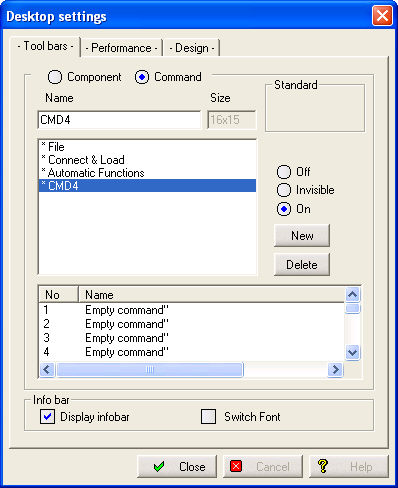Click the horizontal scroll right arrow
The width and height of the screenshot is (398, 488).
click(x=335, y=369)
